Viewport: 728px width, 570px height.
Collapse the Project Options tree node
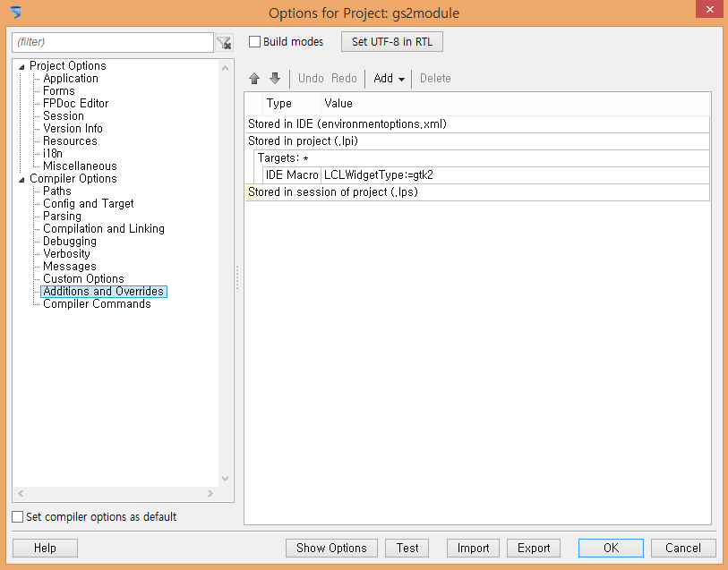click(x=21, y=67)
